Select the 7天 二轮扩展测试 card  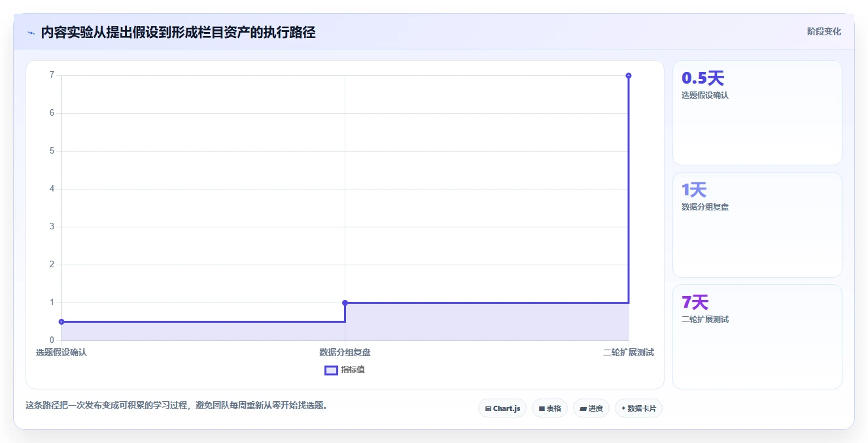[x=757, y=336]
